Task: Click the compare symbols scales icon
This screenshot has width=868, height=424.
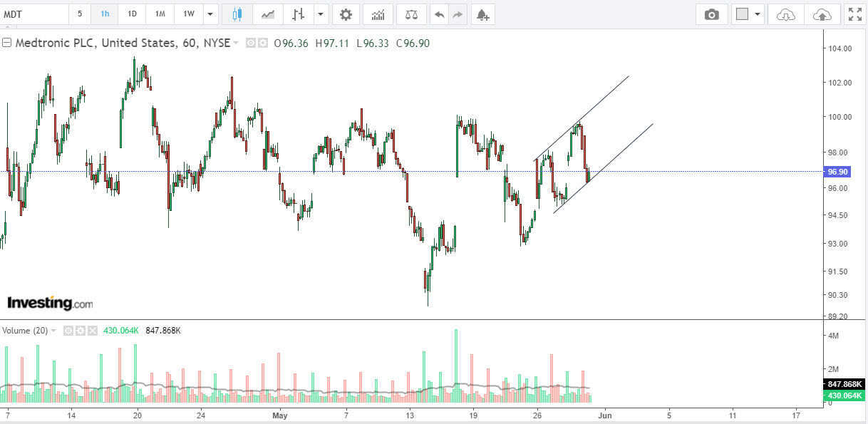Action: 411,14
